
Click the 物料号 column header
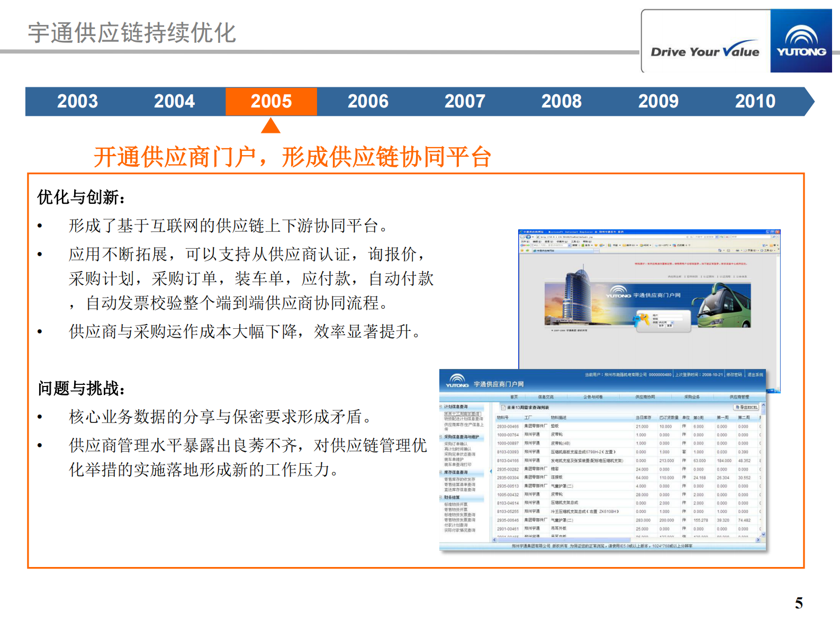(503, 417)
